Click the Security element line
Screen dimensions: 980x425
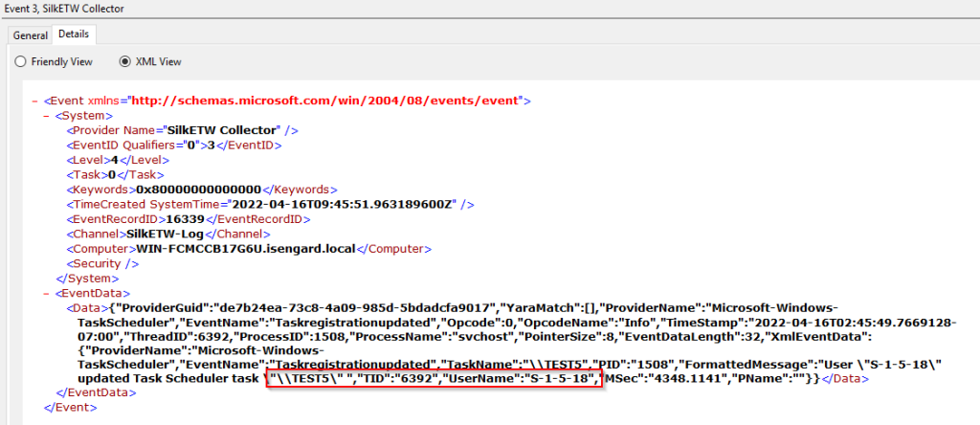coord(102,264)
